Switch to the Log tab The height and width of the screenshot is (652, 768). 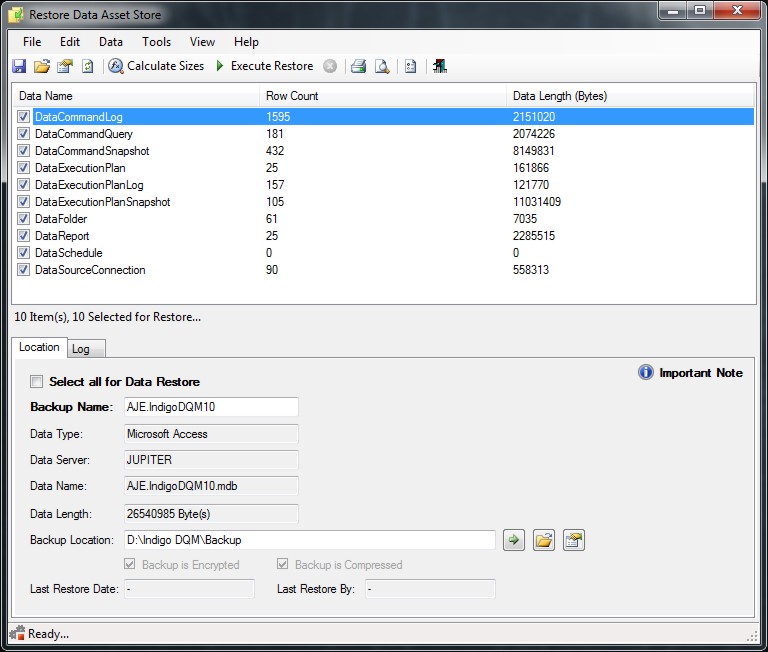tap(81, 348)
